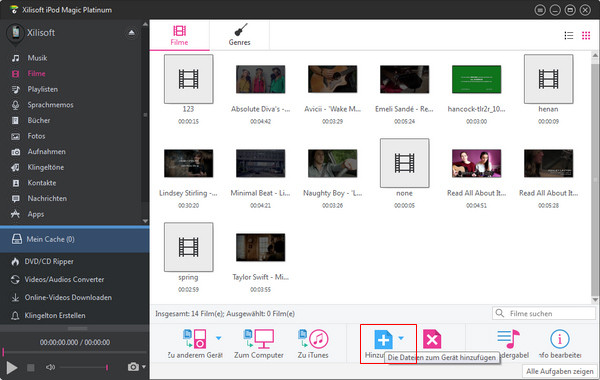Image resolution: width=600 pixels, height=380 pixels.
Task: Select Read All About It video 00:05:28
Action: coord(548,163)
